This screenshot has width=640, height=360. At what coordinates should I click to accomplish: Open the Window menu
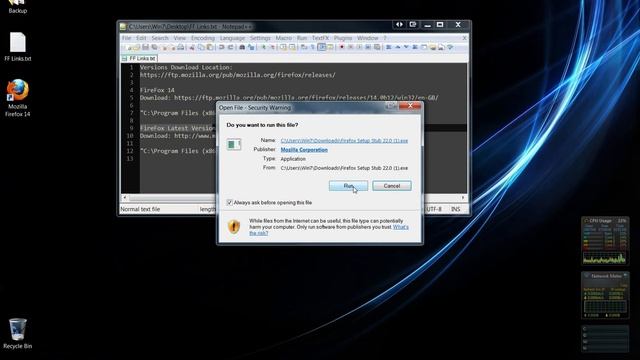[x=368, y=38]
